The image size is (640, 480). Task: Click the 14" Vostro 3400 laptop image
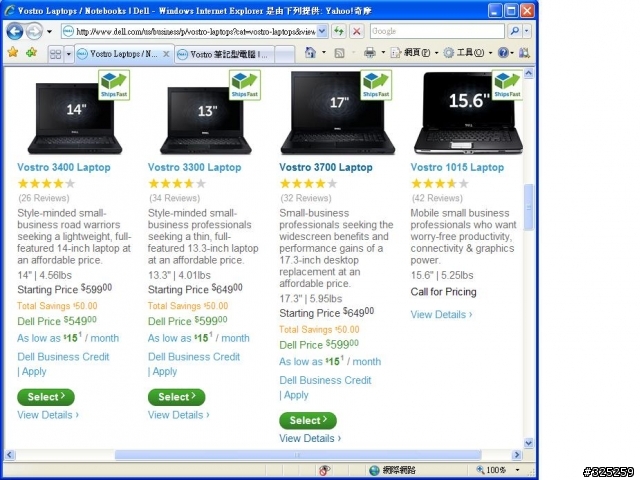[x=75, y=118]
